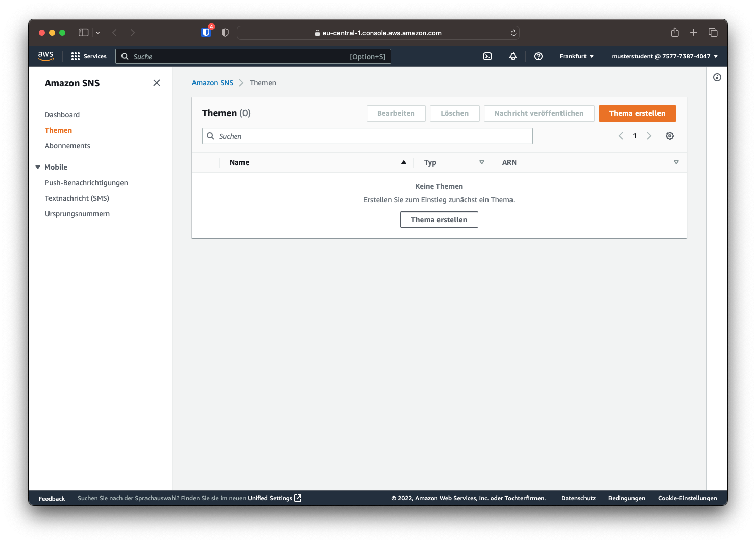Select page number 1 in pagination
Image resolution: width=756 pixels, height=543 pixels.
(x=635, y=136)
